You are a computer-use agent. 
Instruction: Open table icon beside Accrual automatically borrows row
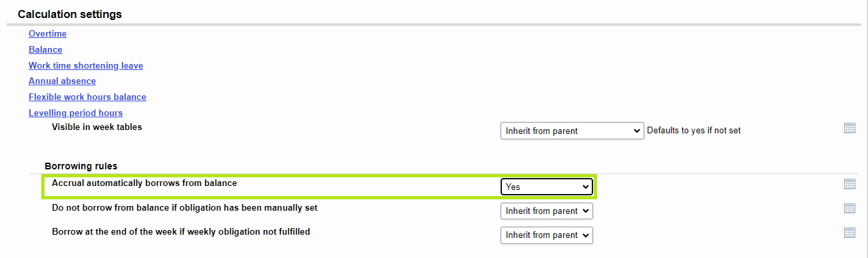[849, 184]
